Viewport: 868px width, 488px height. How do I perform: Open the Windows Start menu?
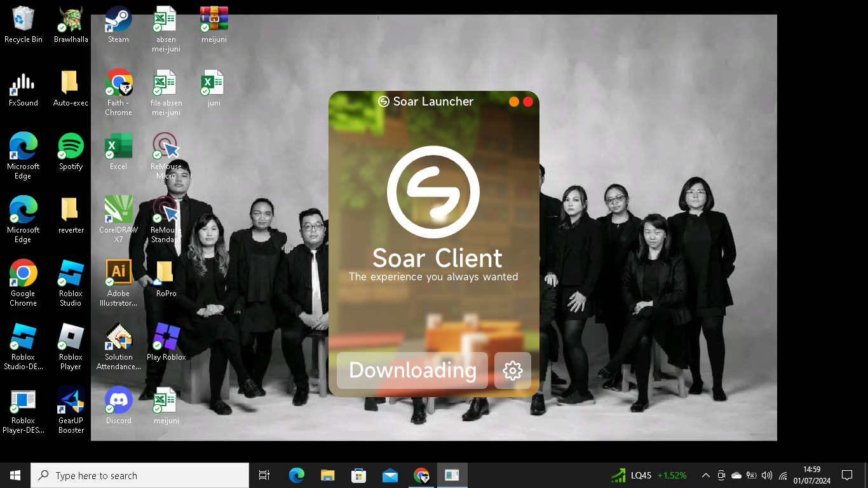[15, 475]
